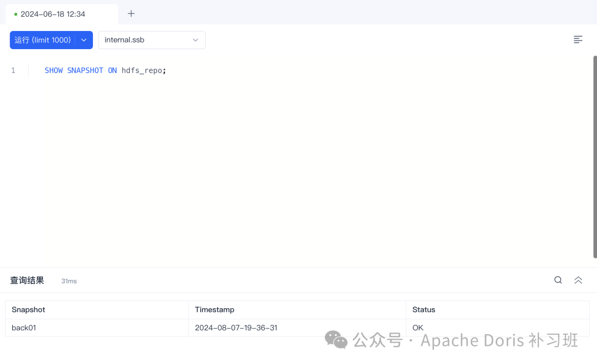Open the internal.ssb database selector

pos(151,40)
